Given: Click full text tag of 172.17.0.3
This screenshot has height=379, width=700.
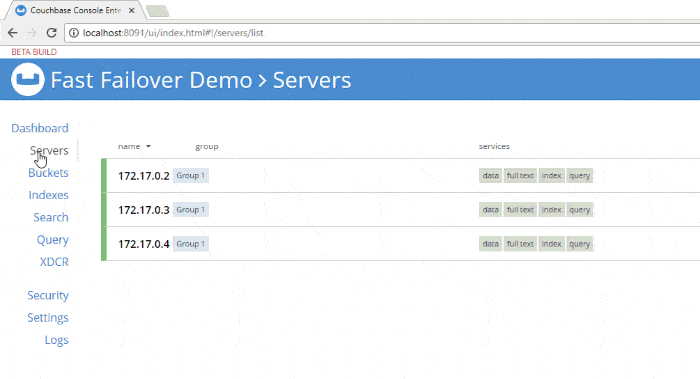Looking at the screenshot, I should (x=520, y=210).
